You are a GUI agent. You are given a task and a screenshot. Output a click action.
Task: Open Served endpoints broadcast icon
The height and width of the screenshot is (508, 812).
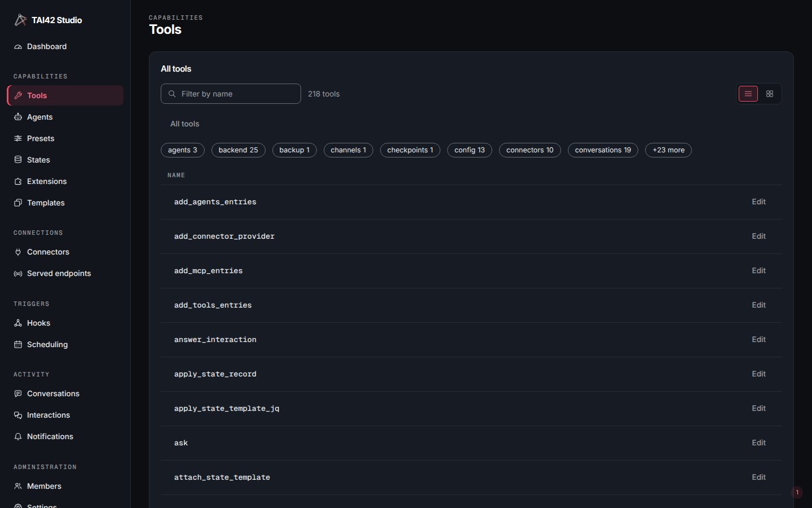tap(18, 273)
